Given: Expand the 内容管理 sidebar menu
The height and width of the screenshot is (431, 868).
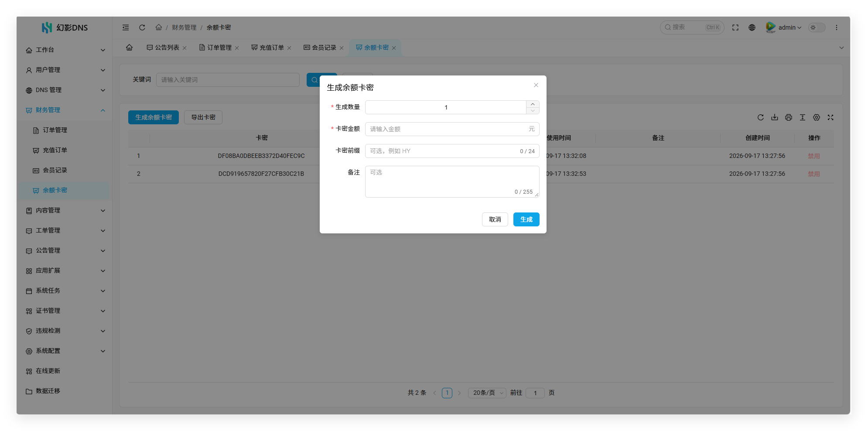Looking at the screenshot, I should 65,211.
